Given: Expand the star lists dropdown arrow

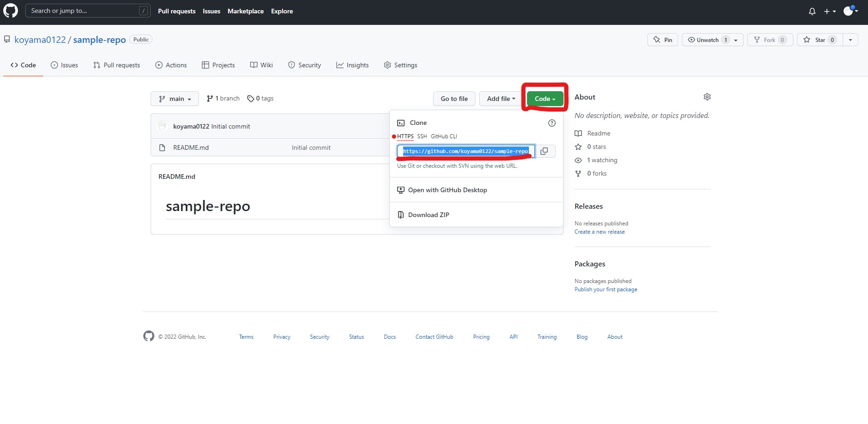Looking at the screenshot, I should pyautogui.click(x=850, y=40).
